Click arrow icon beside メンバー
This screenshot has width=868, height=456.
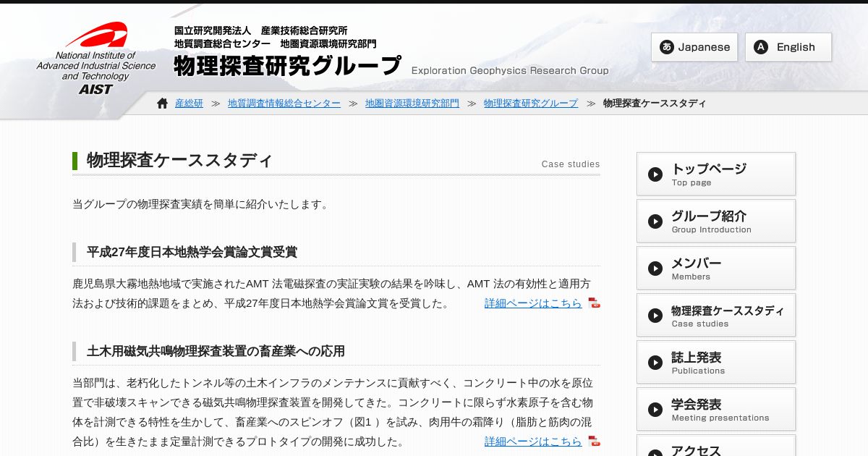pyautogui.click(x=655, y=269)
